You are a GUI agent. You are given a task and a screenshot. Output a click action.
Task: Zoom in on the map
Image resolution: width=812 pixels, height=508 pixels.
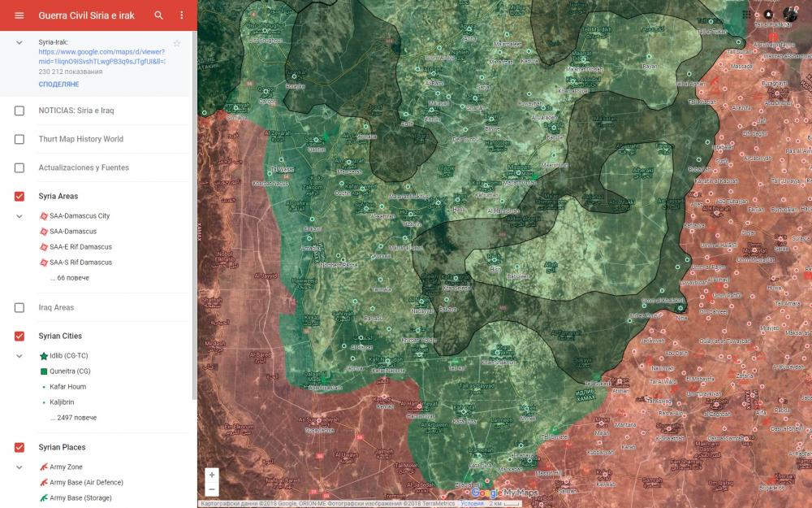[x=212, y=475]
